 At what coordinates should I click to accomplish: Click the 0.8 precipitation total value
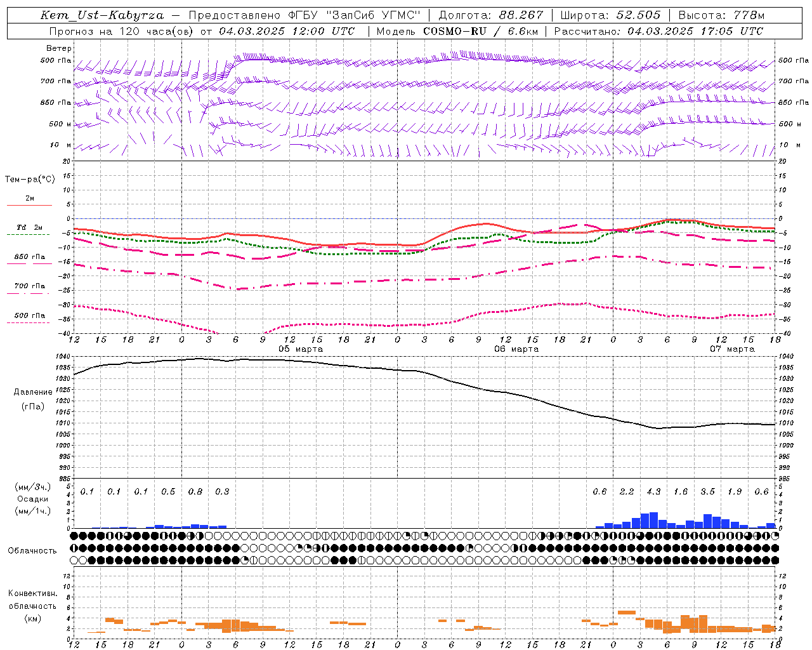tap(195, 492)
